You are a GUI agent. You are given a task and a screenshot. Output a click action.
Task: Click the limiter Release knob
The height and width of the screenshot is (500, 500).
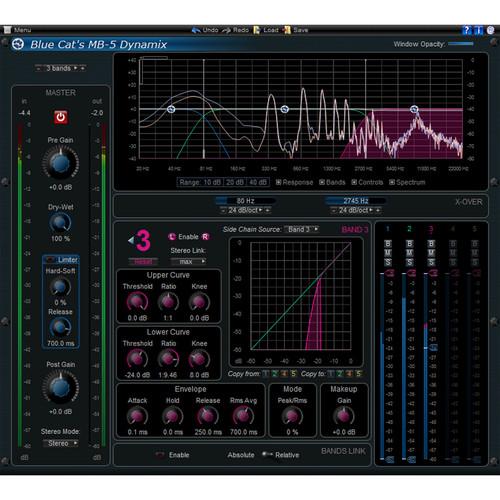(60, 327)
